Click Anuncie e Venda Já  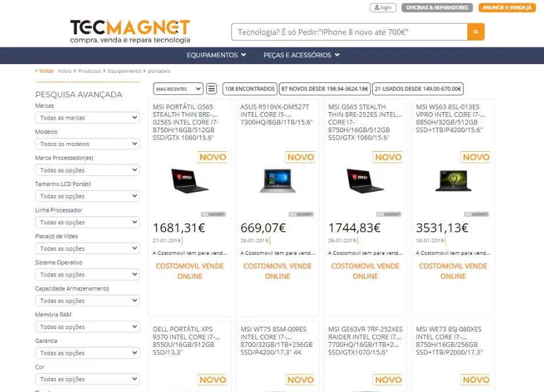(507, 7)
